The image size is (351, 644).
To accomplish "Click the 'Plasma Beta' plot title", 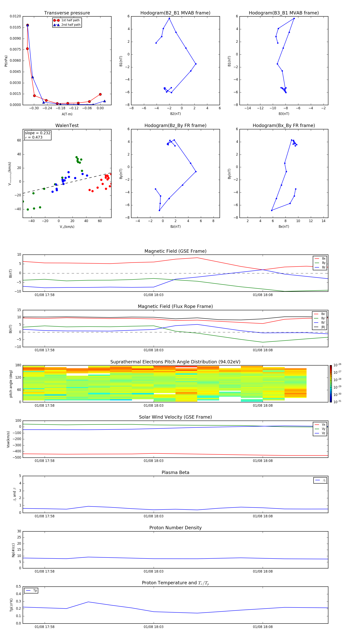I will point(175,473).
